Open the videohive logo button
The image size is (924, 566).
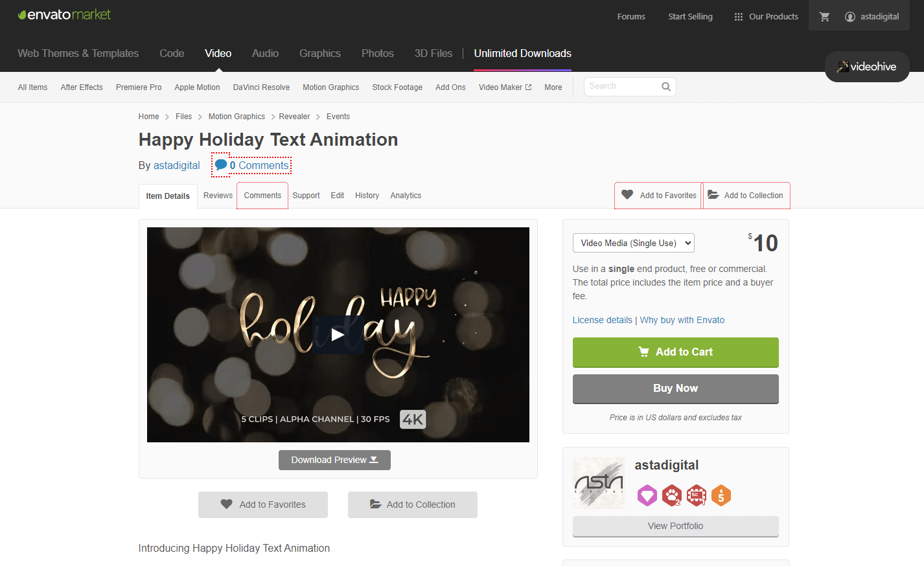coord(867,67)
